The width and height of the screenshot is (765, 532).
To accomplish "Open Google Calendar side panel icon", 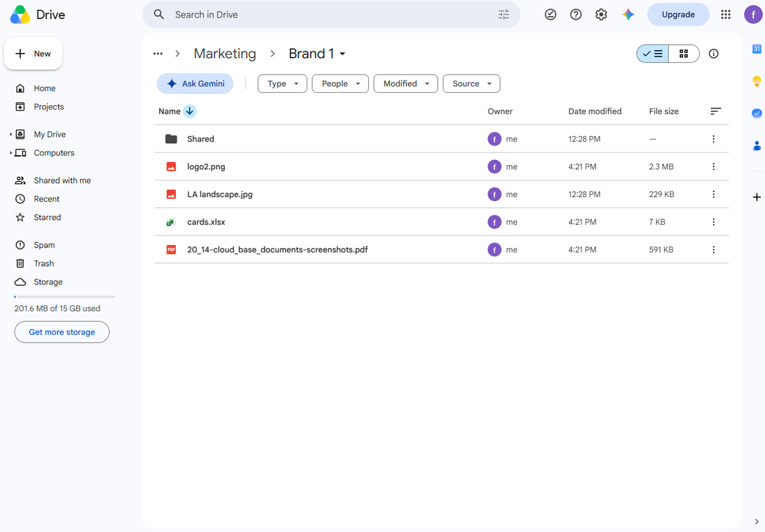I will point(757,49).
